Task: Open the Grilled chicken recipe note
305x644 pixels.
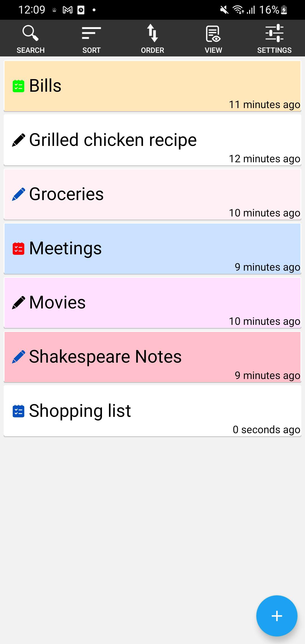Action: (152, 140)
